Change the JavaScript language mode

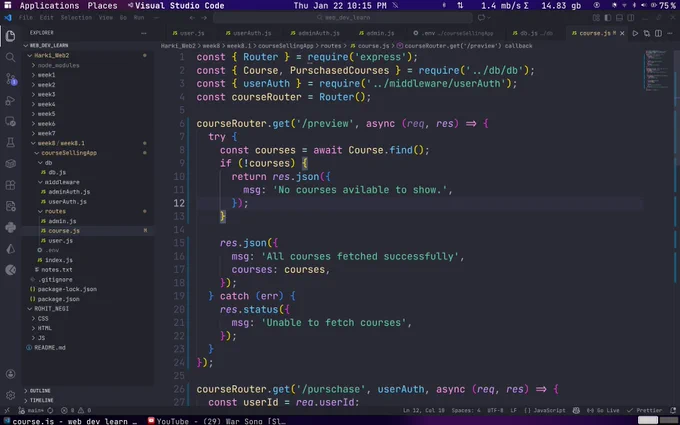click(545, 410)
